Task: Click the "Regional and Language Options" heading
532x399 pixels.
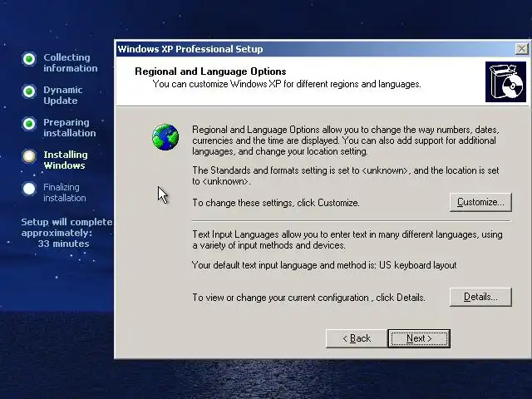Action: (x=210, y=71)
